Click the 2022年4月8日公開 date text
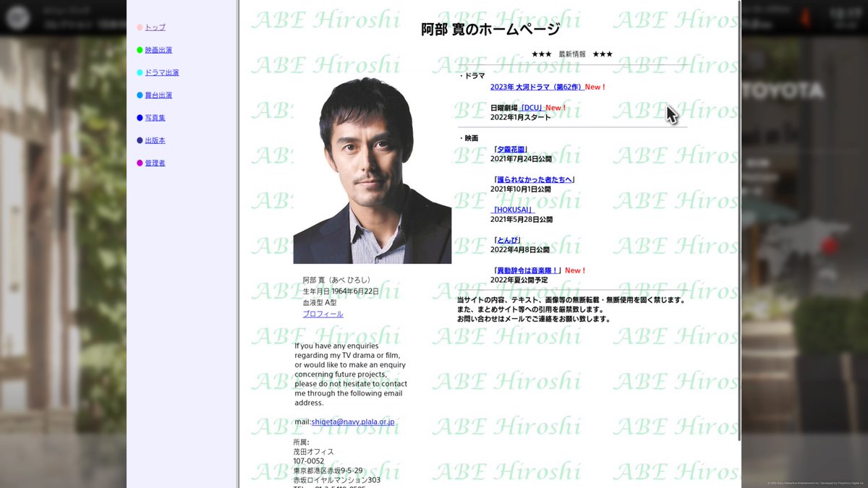Image resolution: width=868 pixels, height=488 pixels. click(x=520, y=249)
